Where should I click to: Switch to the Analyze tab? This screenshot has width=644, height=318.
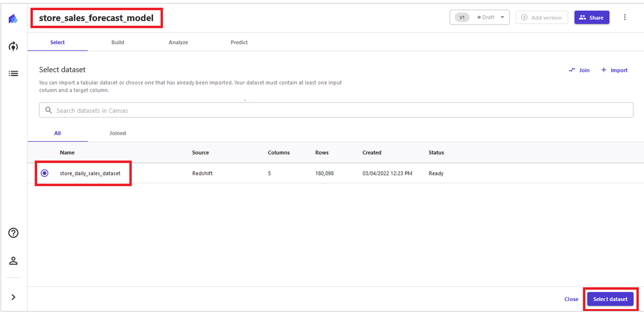coord(178,42)
